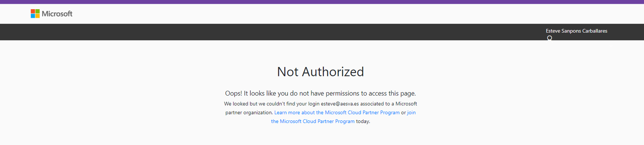Click 'the Microsoft Cloud Partner Program' link on the last line

[x=313, y=121]
